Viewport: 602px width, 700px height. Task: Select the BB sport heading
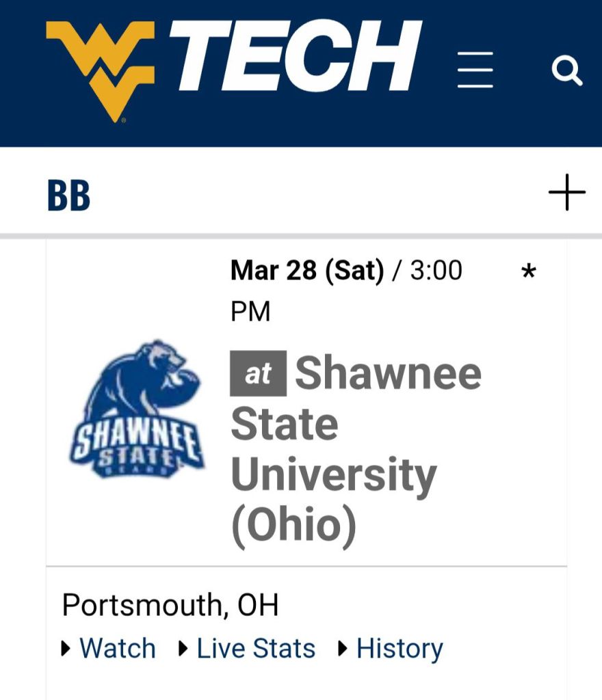[x=68, y=196]
